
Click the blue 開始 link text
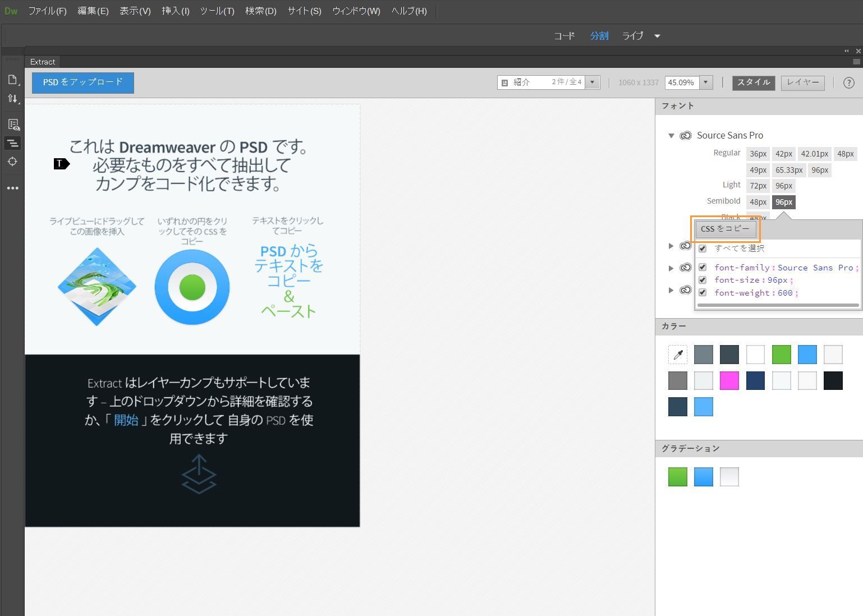(x=126, y=420)
